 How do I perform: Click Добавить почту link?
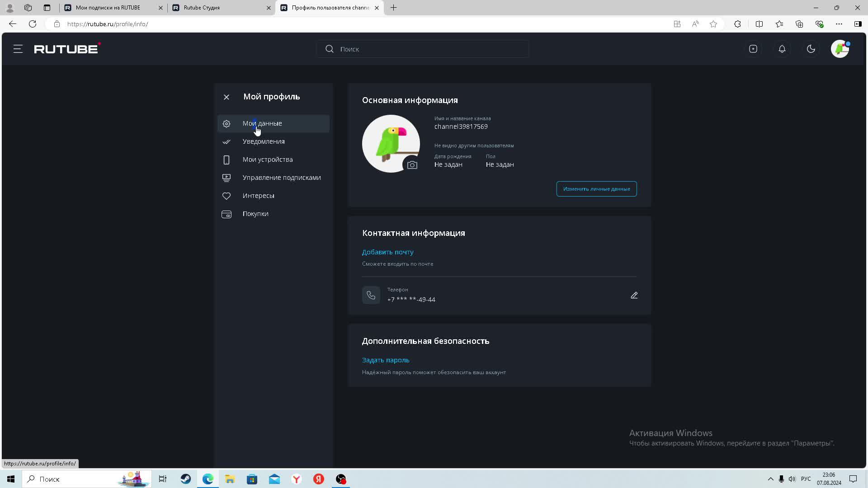tap(387, 252)
